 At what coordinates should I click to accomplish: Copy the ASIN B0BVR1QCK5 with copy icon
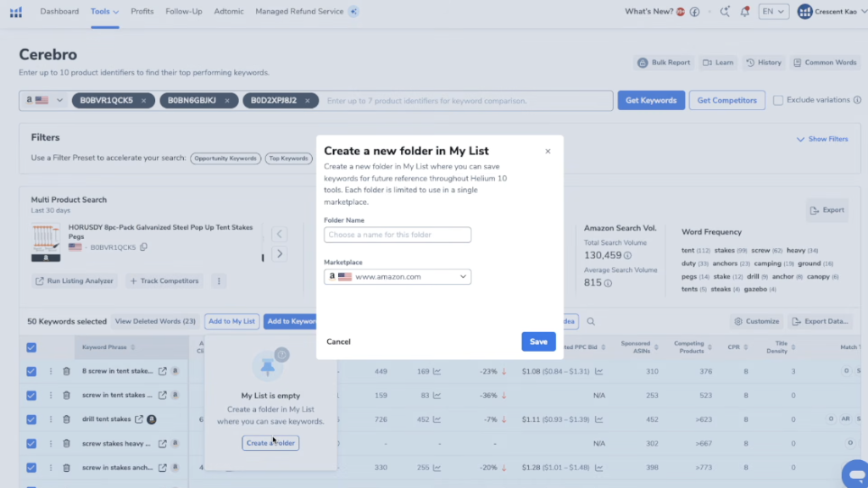click(x=144, y=247)
